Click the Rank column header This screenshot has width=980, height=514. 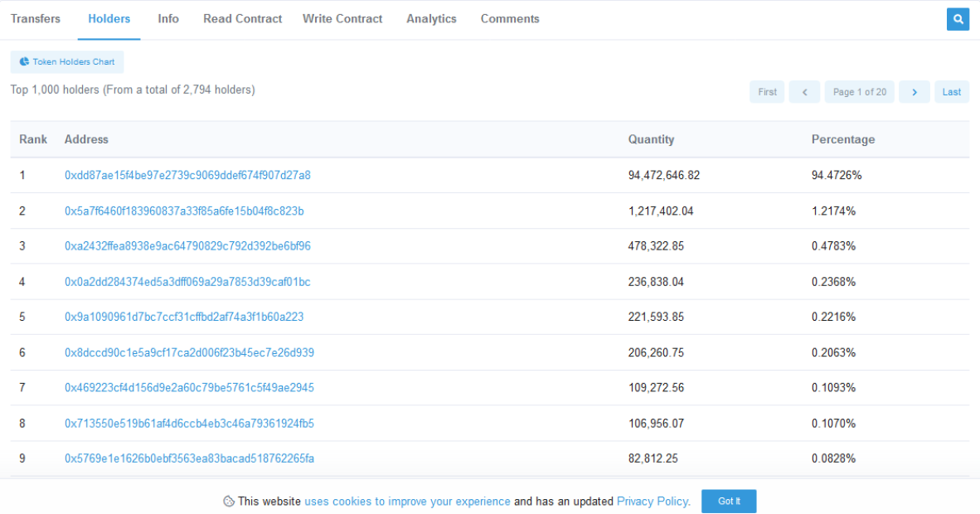coord(33,139)
